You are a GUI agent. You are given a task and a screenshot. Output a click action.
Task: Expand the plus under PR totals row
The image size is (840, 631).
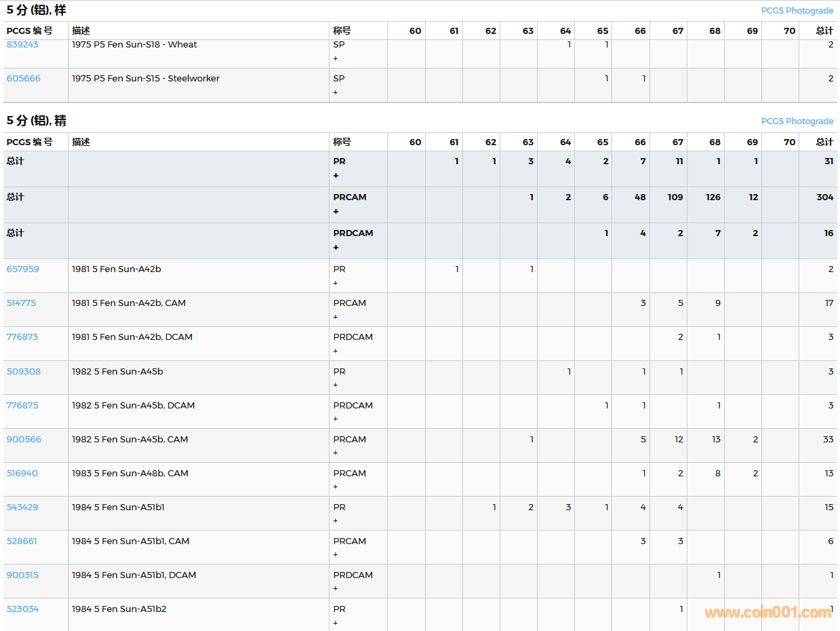click(x=336, y=176)
